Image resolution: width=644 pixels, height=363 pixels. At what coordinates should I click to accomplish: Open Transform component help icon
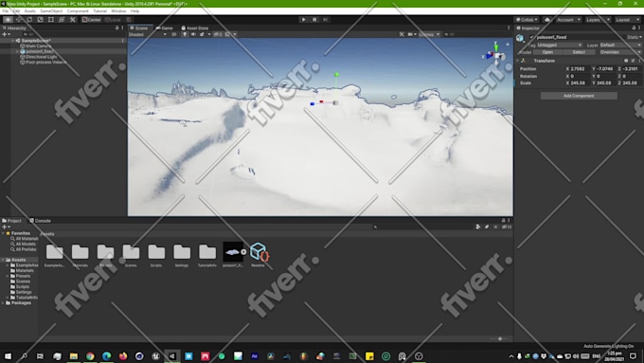coord(626,61)
